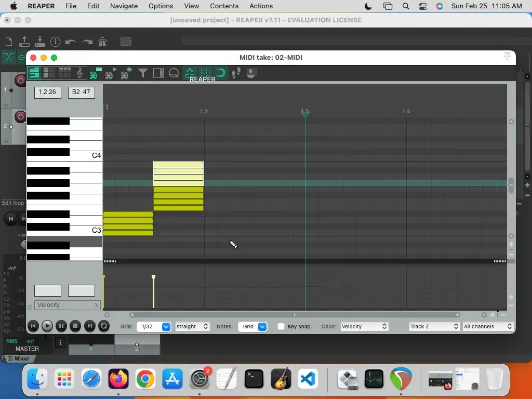Open the Contents menu

pos(224,6)
